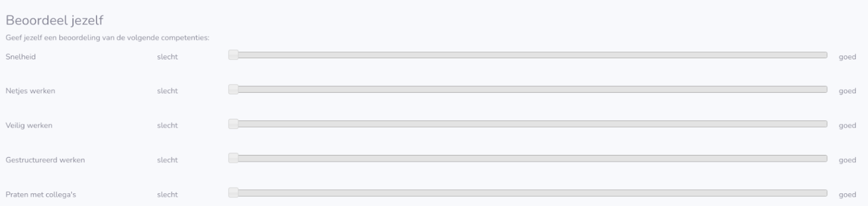Click the 'slecht' label next to Snelheid
This screenshot has width=868, height=206.
[167, 57]
